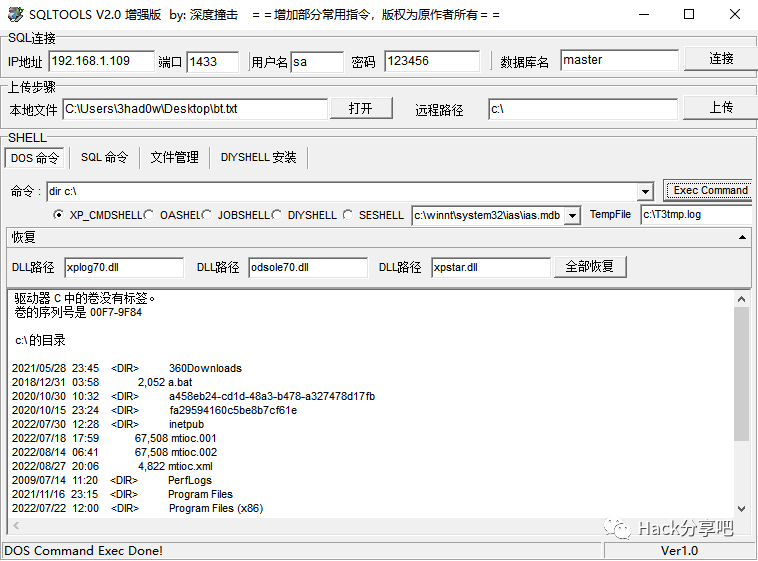Select the OASHELL radio option

point(148,215)
